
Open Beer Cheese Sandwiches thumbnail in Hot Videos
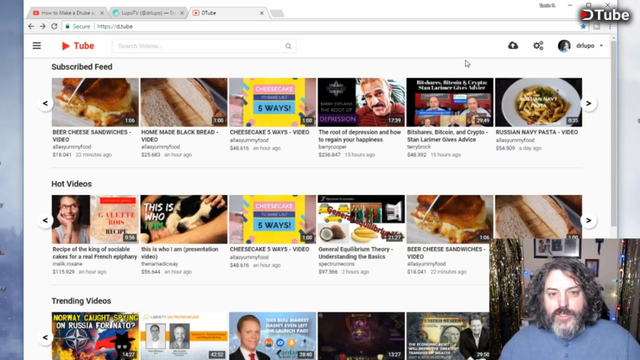point(450,219)
